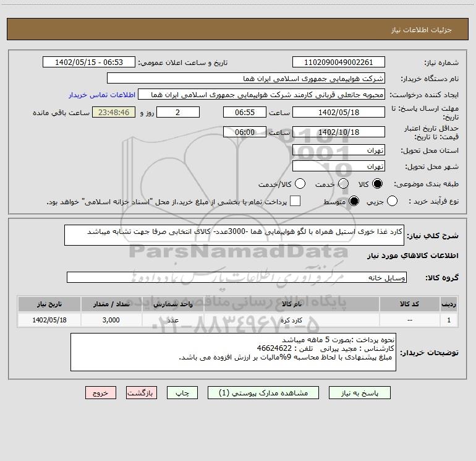This screenshot has width=476, height=461.
Task: Click the request creator name field
Action: coord(261,95)
